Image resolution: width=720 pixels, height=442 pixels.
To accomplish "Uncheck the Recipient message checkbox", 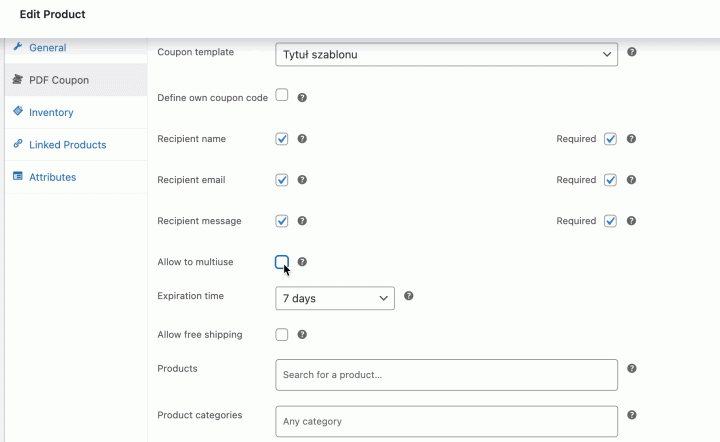I will pos(282,221).
